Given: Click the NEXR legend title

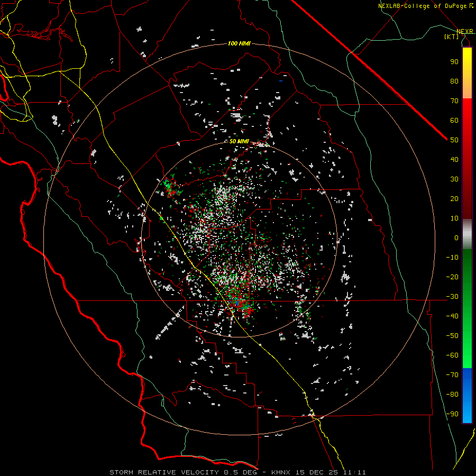Looking at the screenshot, I should click(x=465, y=31).
